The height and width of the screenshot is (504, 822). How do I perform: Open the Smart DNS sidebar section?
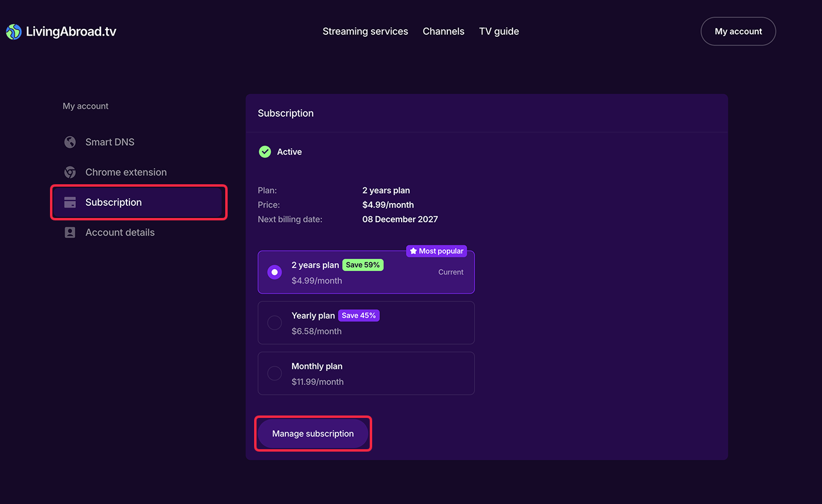tap(110, 142)
